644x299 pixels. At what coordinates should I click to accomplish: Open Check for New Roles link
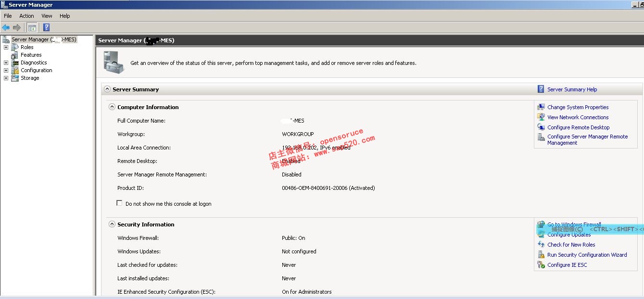571,245
